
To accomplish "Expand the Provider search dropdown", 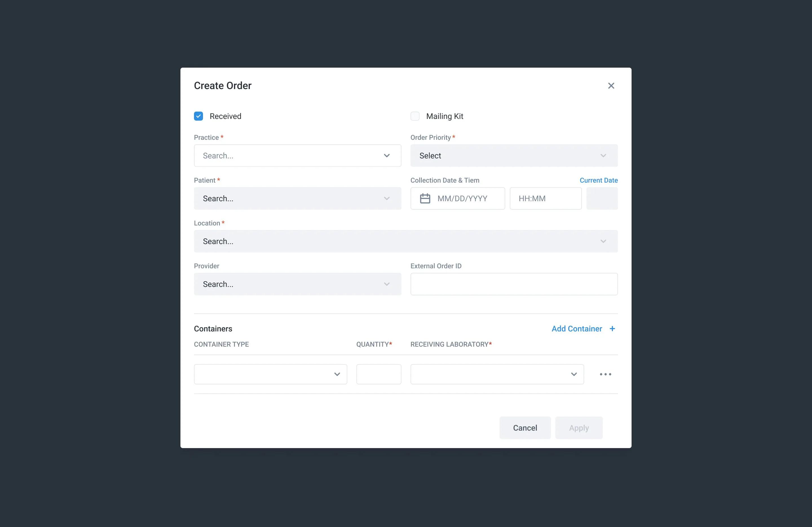I will pos(297,284).
